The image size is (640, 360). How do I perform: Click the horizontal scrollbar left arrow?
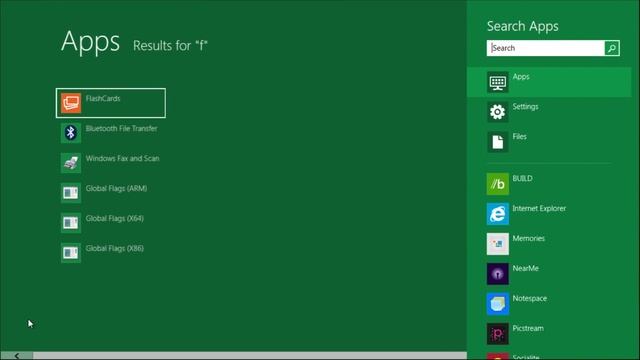[17, 356]
